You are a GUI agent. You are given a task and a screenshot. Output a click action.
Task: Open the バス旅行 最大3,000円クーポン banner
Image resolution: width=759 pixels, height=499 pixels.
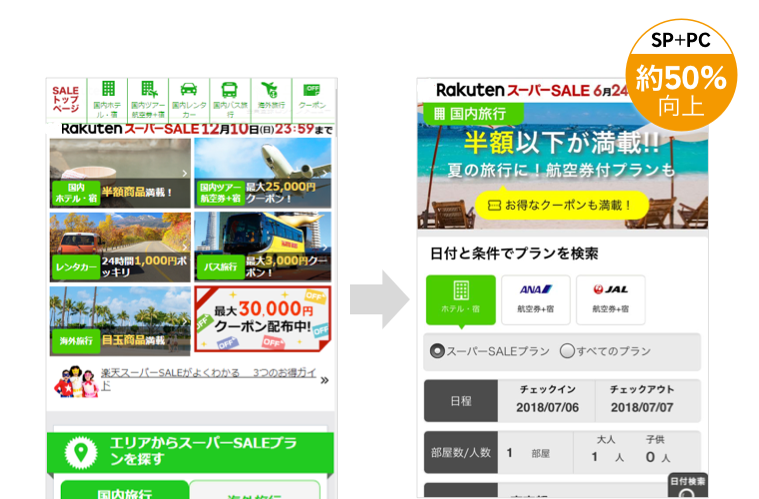point(263,247)
